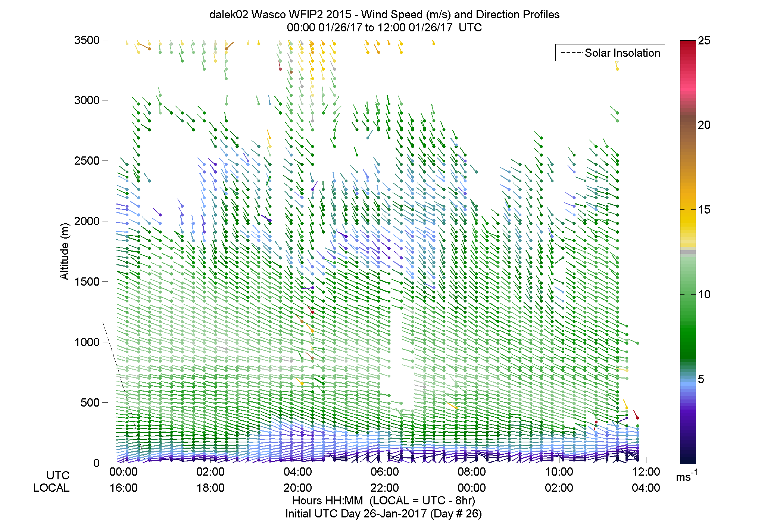Click the colorbar label 20

704,125
